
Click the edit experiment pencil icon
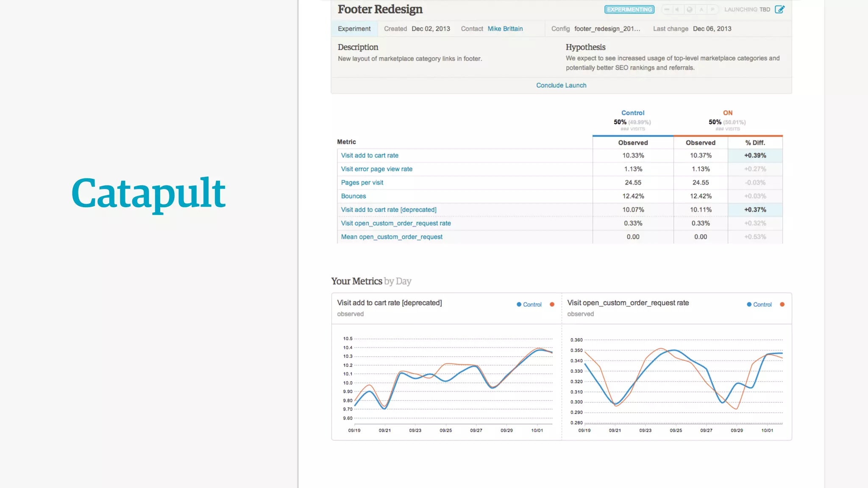point(779,9)
